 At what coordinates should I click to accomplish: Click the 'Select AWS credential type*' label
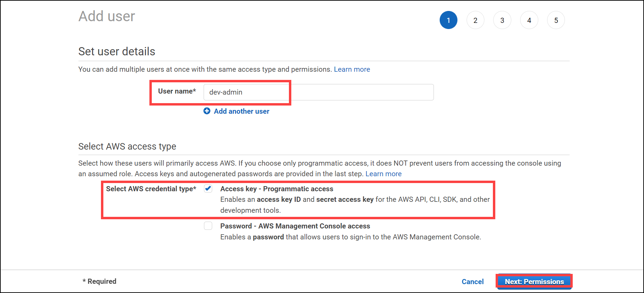pos(151,189)
